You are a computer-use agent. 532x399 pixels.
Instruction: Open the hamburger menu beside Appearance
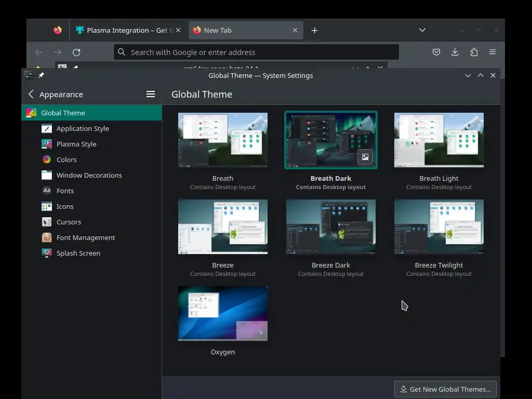(151, 94)
